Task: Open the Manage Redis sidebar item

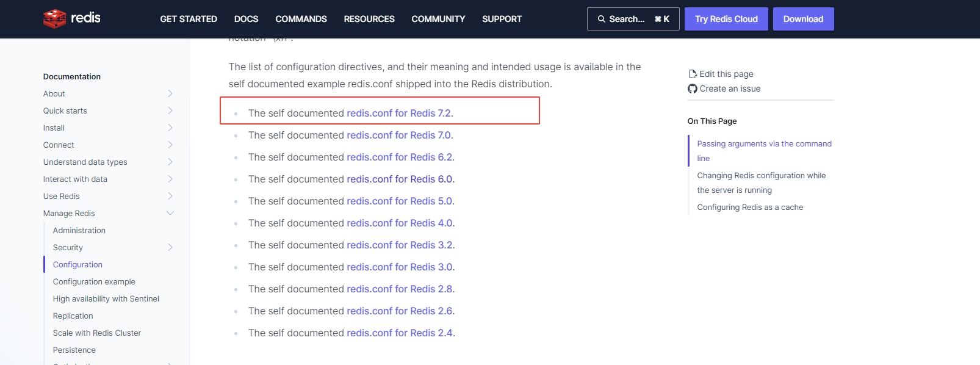Action: (69, 213)
